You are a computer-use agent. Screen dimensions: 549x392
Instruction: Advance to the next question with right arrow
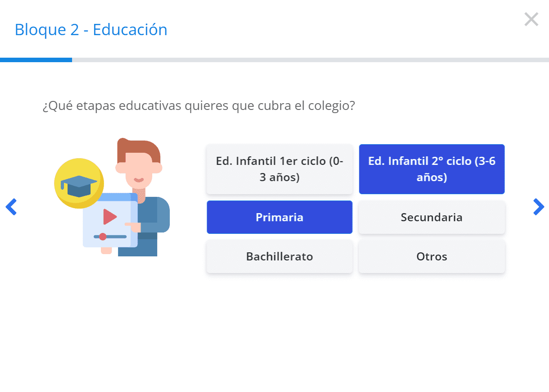[x=538, y=207]
